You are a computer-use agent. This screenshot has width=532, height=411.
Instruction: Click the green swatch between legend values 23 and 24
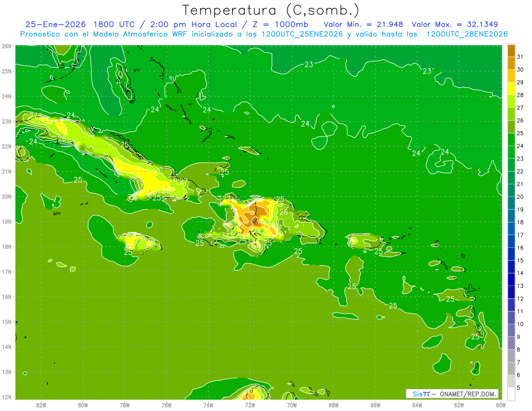[511, 153]
